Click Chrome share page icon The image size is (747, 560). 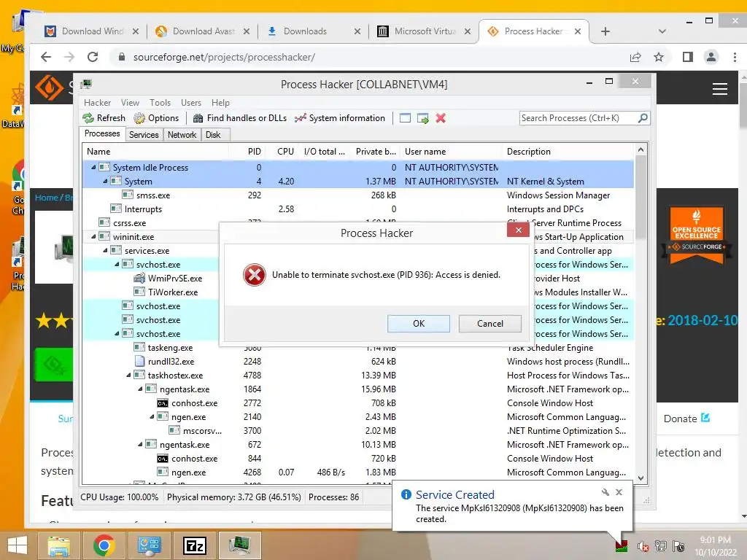(x=635, y=57)
